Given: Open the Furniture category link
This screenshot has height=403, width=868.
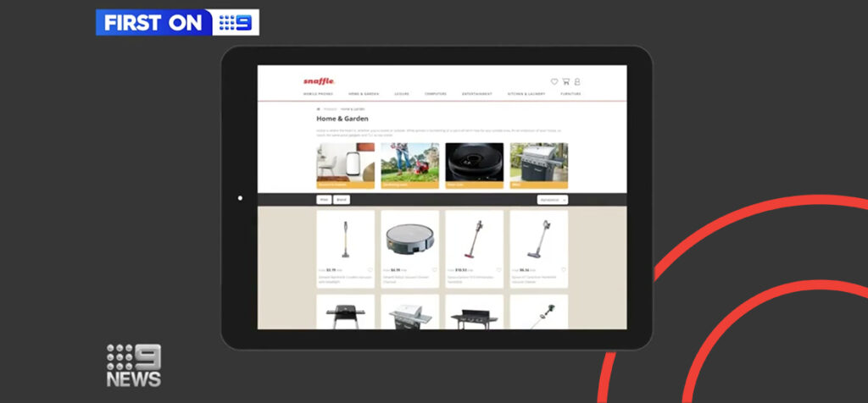Looking at the screenshot, I should click(570, 94).
